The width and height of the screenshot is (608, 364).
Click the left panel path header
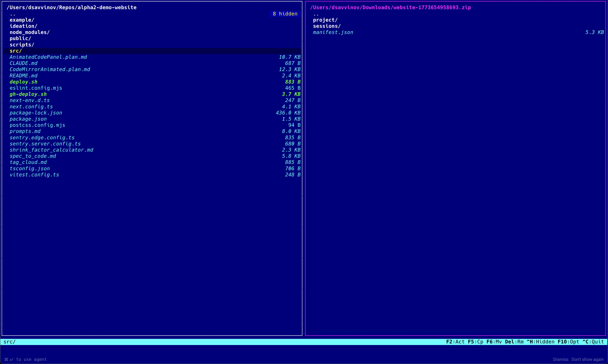(x=71, y=7)
